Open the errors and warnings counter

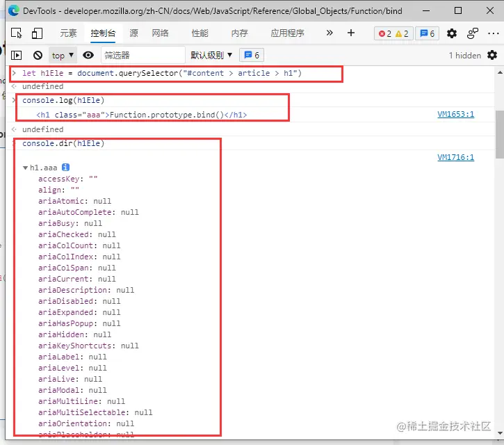(x=393, y=33)
